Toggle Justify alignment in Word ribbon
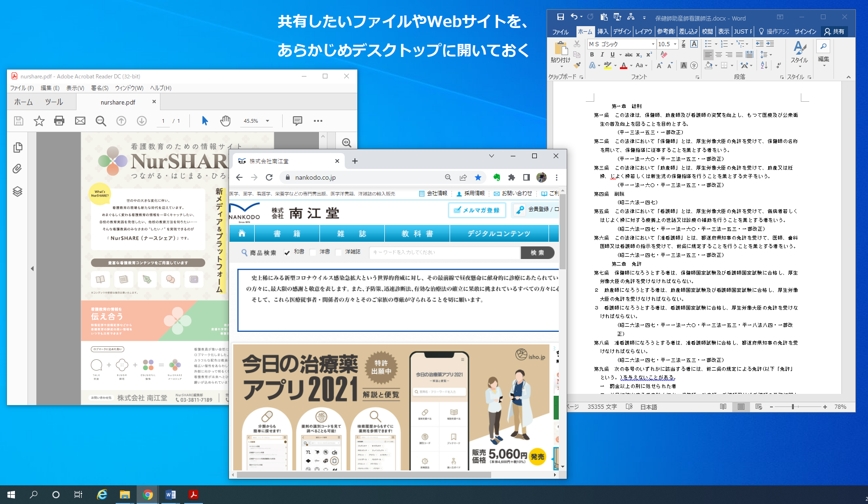 tap(739, 55)
